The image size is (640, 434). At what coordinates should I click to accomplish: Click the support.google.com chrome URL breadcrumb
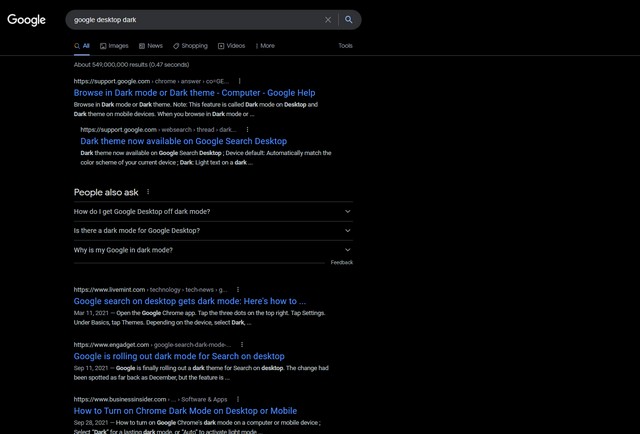[151, 81]
